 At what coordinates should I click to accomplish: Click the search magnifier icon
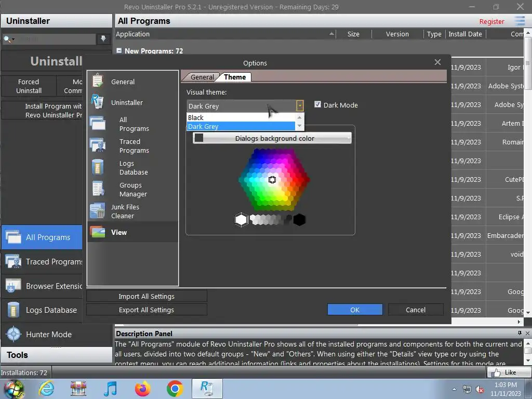pos(7,39)
